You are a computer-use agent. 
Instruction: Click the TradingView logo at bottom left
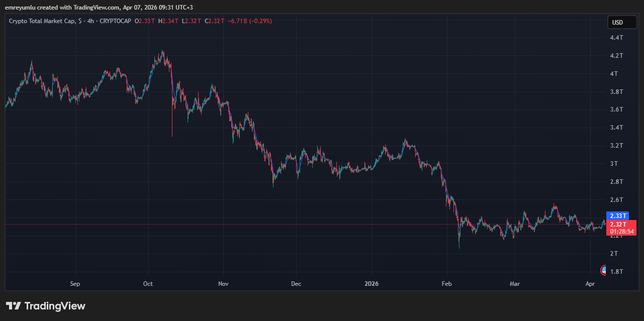pyautogui.click(x=46, y=306)
